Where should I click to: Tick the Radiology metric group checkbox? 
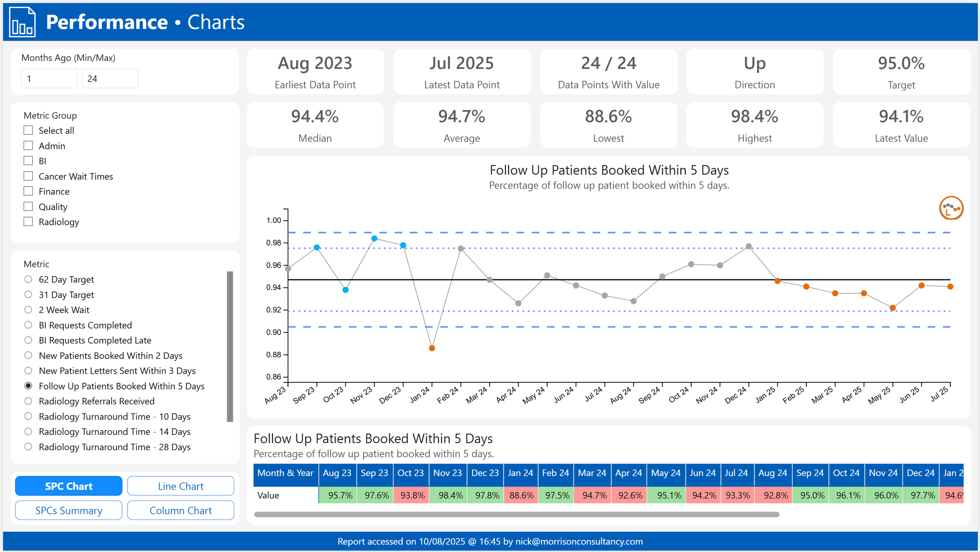click(x=28, y=221)
